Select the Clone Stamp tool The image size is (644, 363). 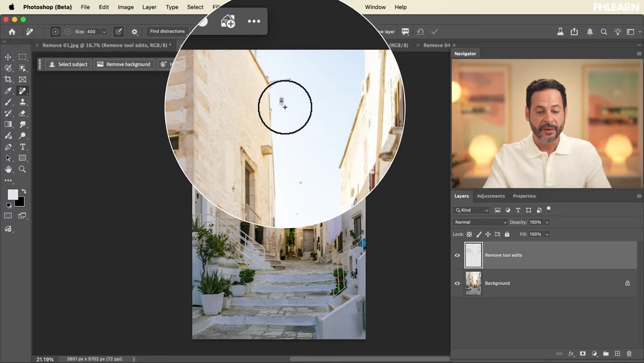coord(23,102)
